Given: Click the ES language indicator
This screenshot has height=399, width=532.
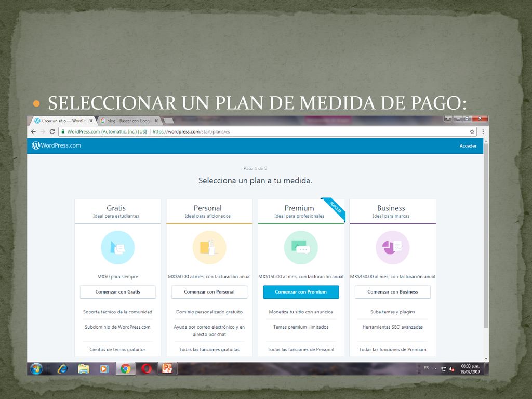Looking at the screenshot, I should click(426, 368).
